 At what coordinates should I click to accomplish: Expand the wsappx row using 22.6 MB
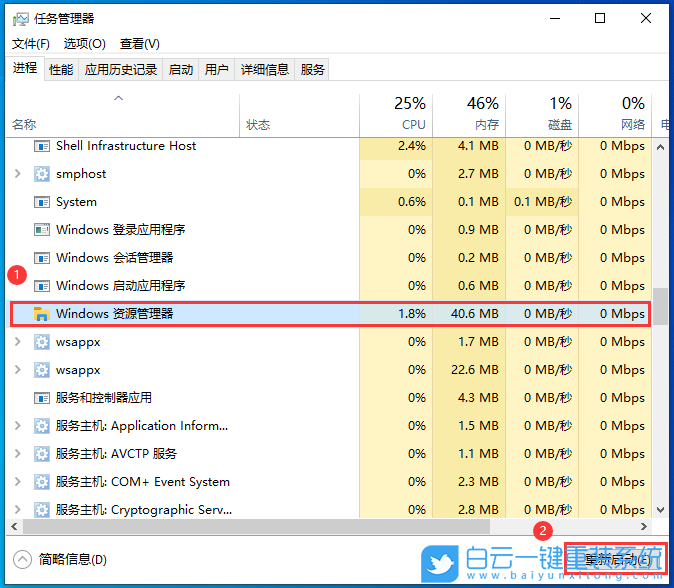[18, 370]
